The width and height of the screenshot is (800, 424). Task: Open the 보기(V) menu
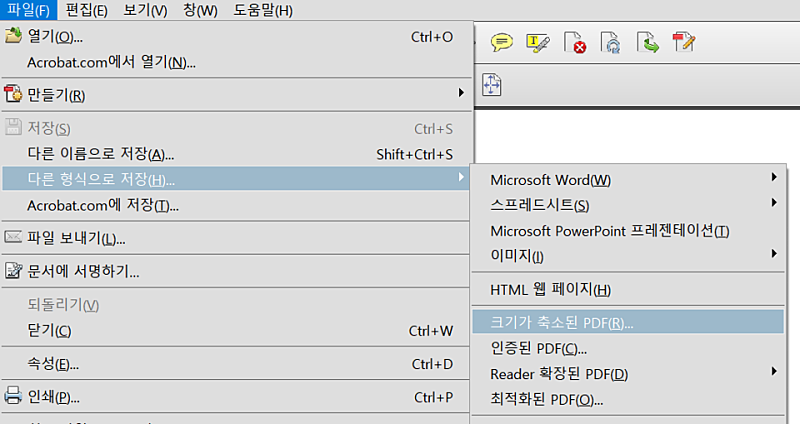pyautogui.click(x=145, y=10)
